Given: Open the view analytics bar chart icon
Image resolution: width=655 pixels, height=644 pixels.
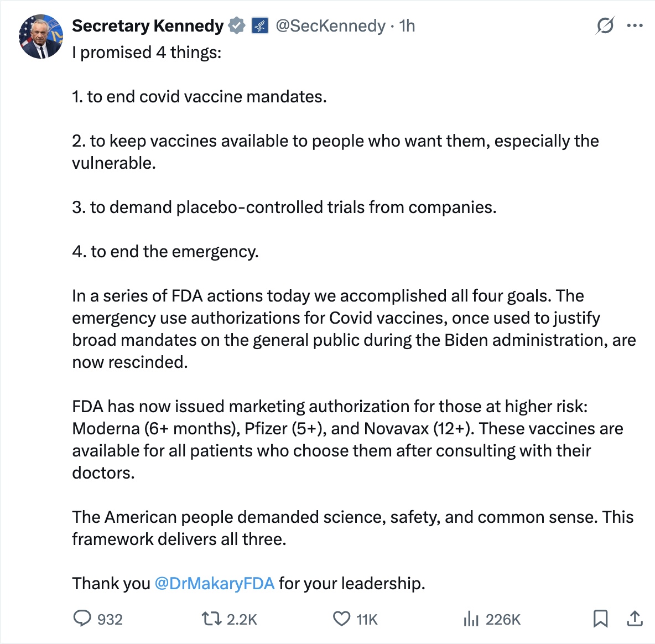Looking at the screenshot, I should click(471, 619).
